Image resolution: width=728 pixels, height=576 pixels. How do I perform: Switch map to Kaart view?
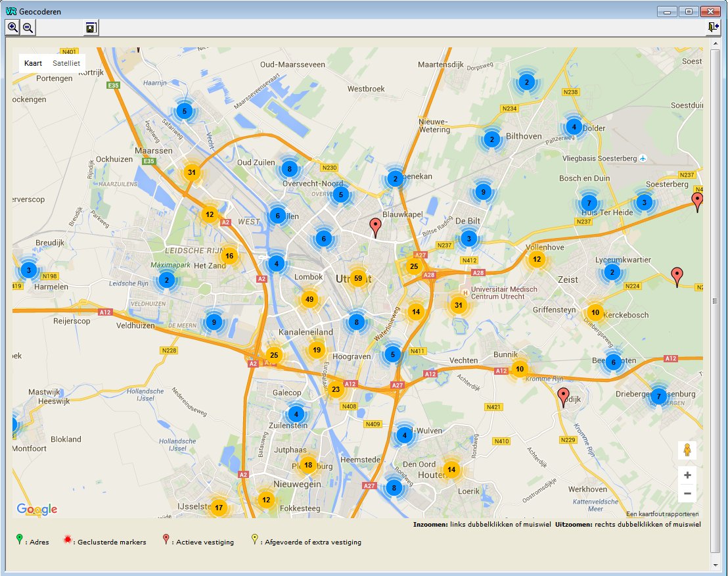pyautogui.click(x=33, y=63)
